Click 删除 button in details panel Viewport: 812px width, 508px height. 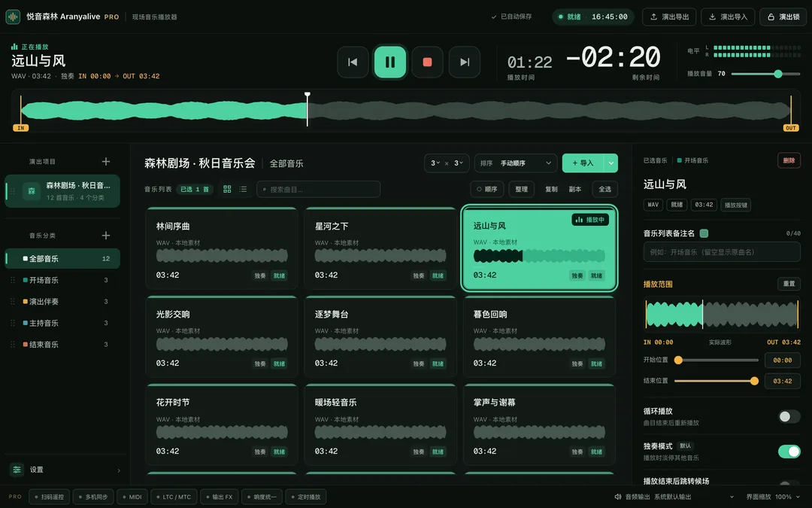(x=789, y=160)
